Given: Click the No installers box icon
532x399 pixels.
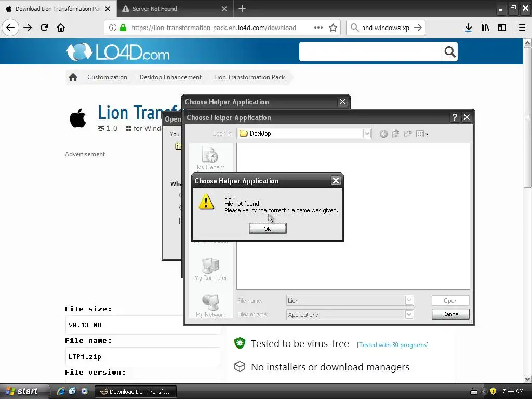Looking at the screenshot, I should pyautogui.click(x=240, y=366).
